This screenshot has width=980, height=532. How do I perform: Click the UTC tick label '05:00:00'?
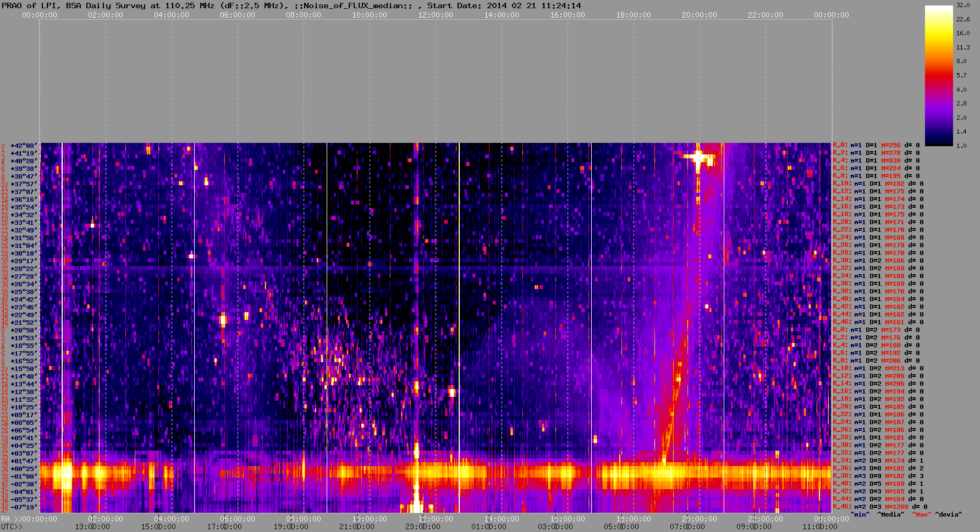621,527
